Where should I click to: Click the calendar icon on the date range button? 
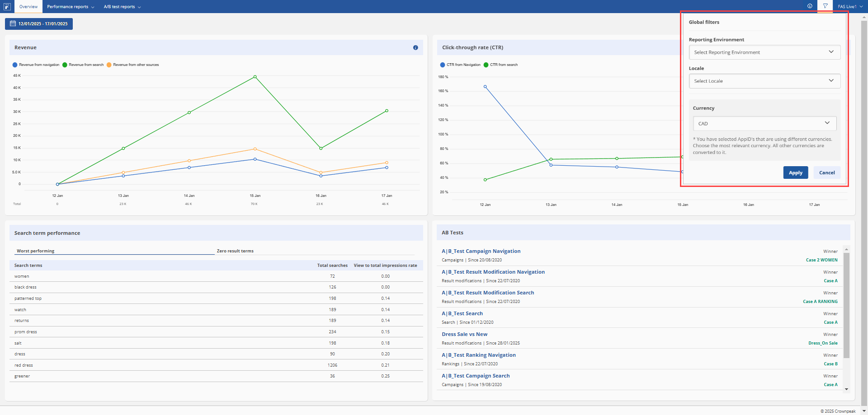(x=13, y=23)
